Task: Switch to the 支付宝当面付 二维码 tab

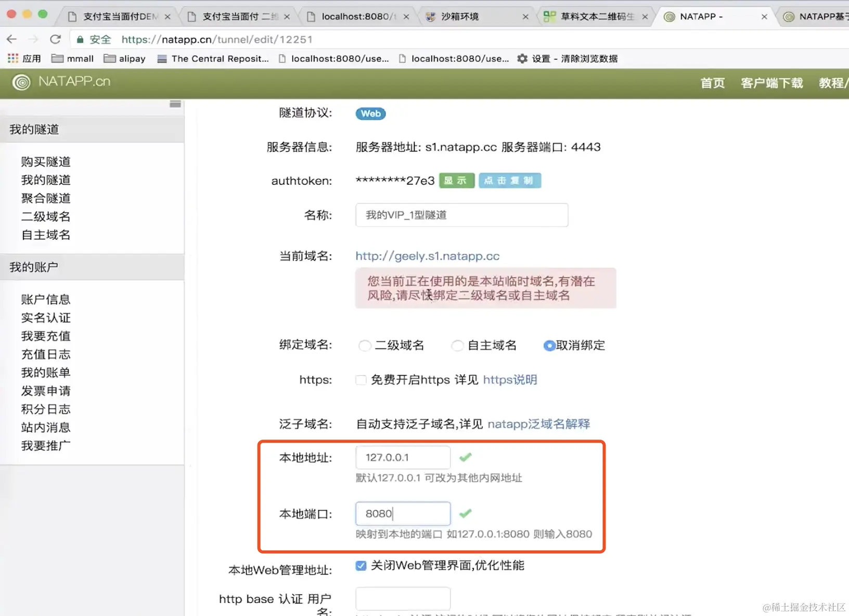Action: coord(239,17)
